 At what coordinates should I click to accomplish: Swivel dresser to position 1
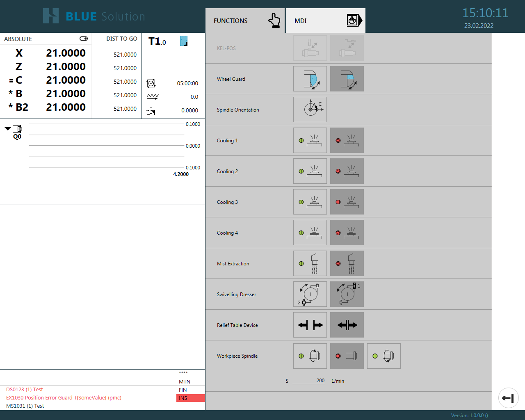tap(347, 294)
